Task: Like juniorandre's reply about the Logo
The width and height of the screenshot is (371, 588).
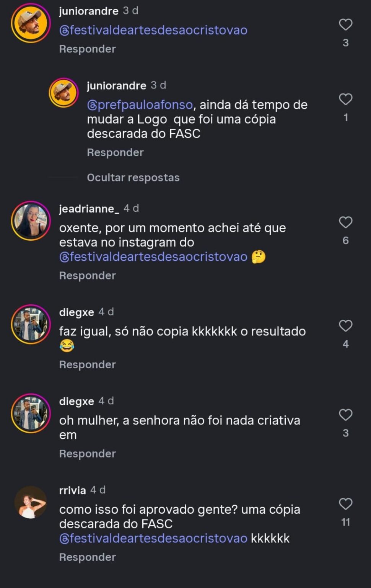Action: pos(345,100)
